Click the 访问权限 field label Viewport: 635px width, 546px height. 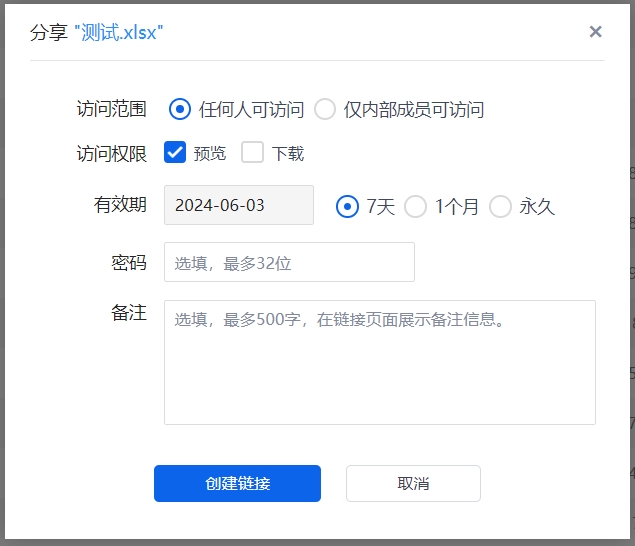pos(111,153)
